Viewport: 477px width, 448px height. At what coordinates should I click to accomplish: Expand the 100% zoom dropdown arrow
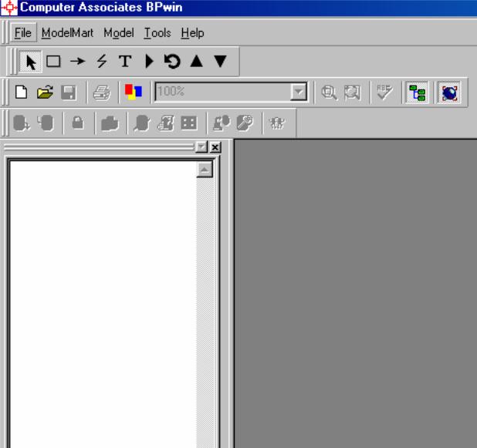click(299, 92)
